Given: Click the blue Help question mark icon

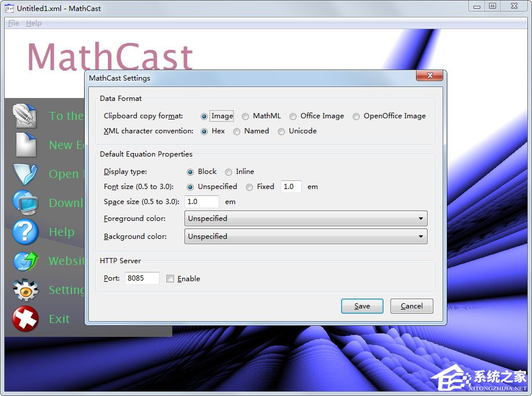Looking at the screenshot, I should pos(26,232).
